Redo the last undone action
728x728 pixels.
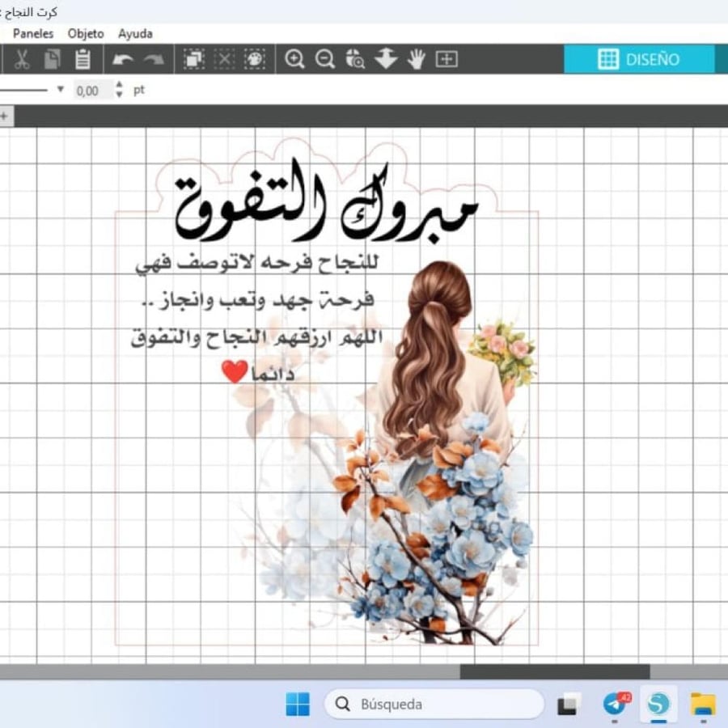154,59
